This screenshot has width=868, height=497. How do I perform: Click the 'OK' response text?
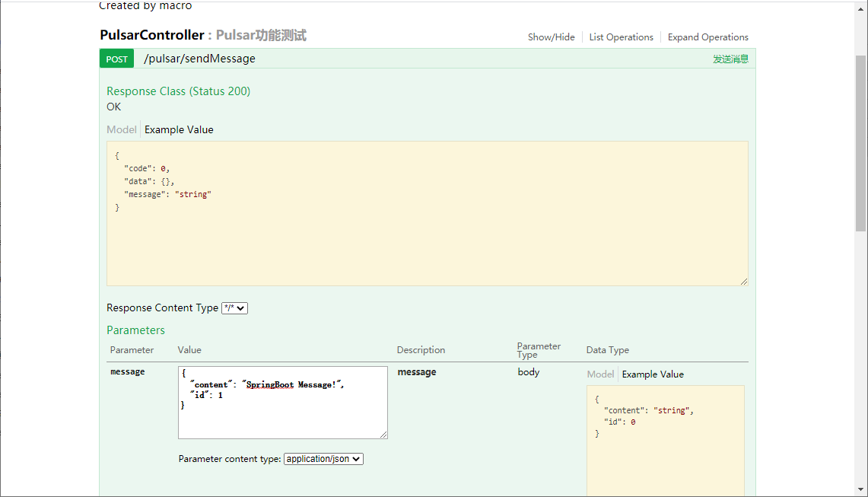pyautogui.click(x=113, y=107)
